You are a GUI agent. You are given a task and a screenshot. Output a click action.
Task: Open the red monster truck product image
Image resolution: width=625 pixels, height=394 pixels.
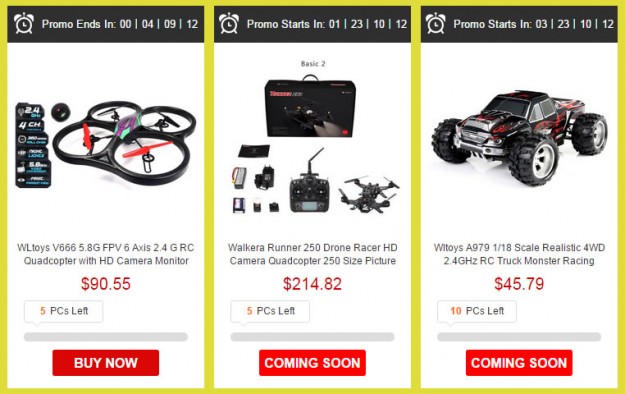[x=519, y=138]
